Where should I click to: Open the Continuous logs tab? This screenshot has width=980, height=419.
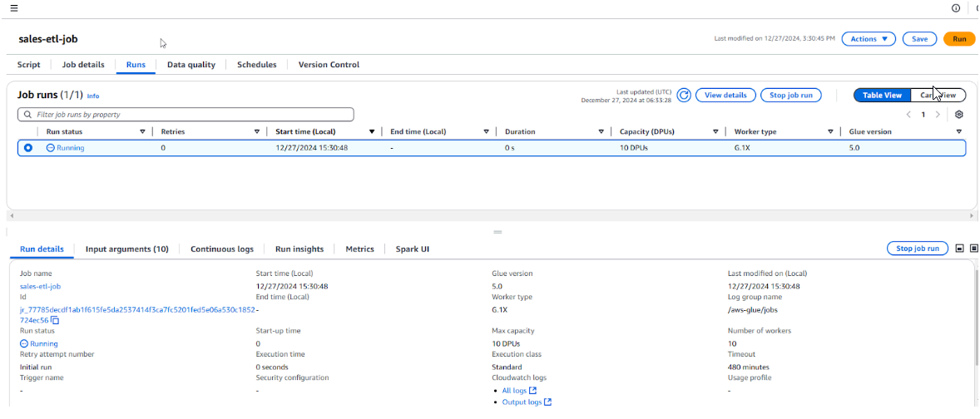[x=221, y=249]
